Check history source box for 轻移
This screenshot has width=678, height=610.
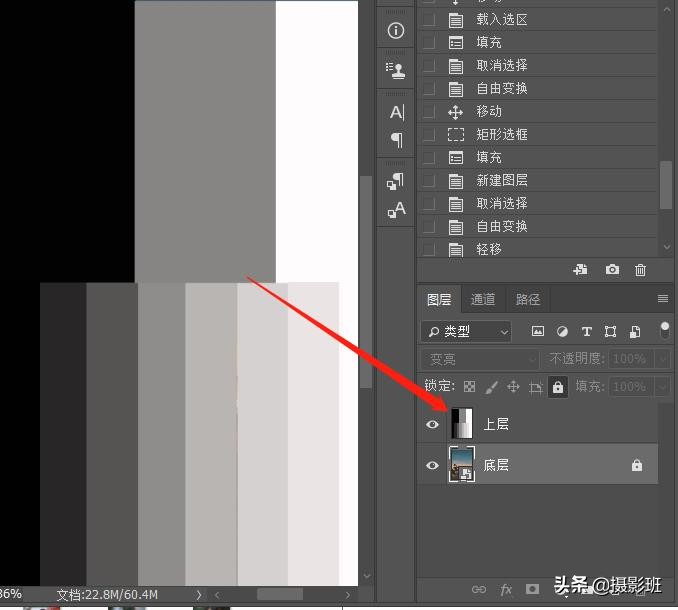pyautogui.click(x=429, y=249)
